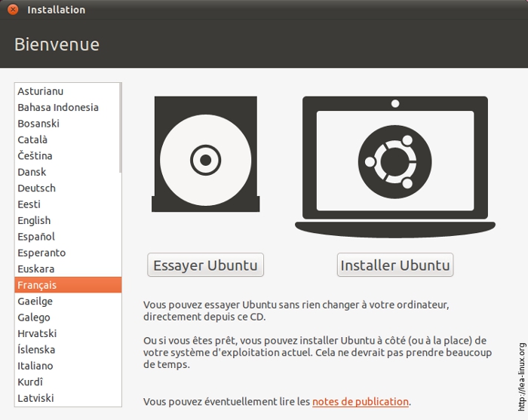Select Asturianu from the language list
The width and height of the screenshot is (528, 420).
coord(41,91)
